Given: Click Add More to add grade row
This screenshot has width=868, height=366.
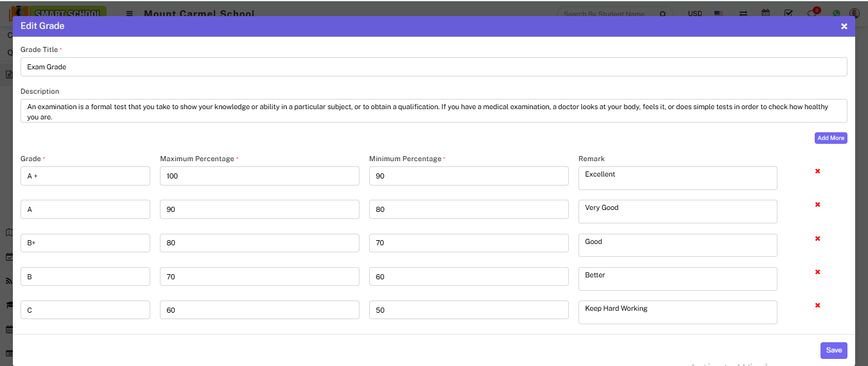Looking at the screenshot, I should (x=831, y=138).
